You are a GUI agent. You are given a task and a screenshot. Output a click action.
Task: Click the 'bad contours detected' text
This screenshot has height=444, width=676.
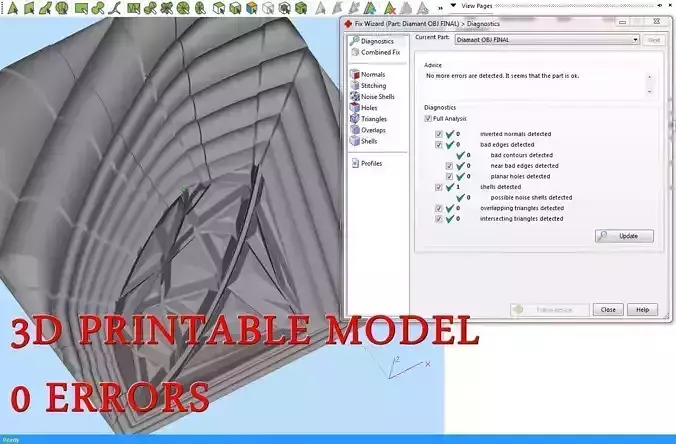coord(521,155)
